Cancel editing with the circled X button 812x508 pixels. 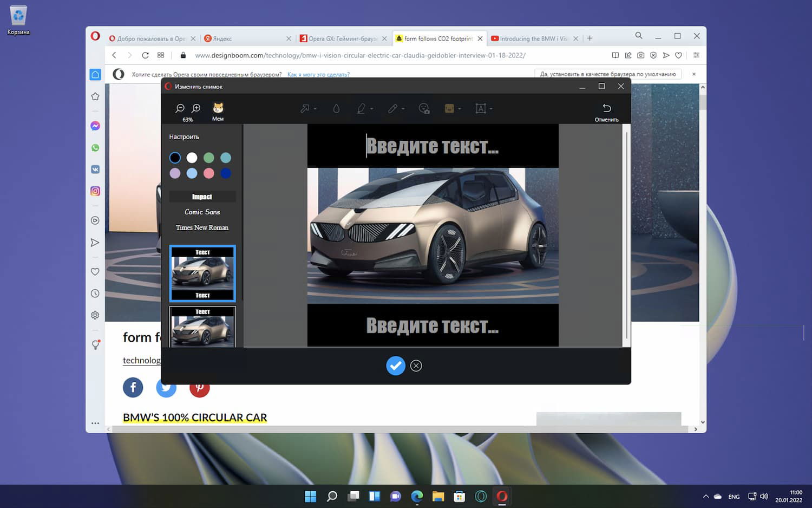(416, 366)
